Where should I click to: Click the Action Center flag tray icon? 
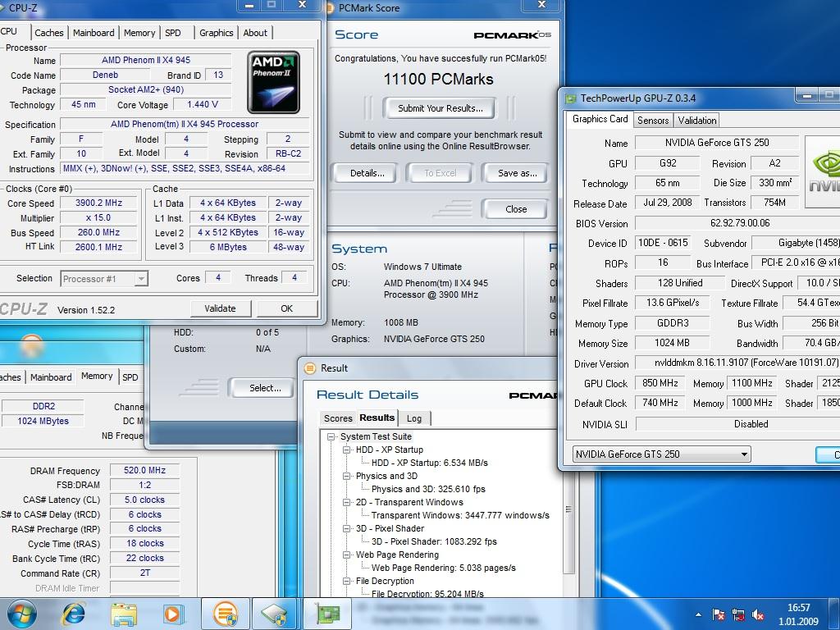click(718, 614)
